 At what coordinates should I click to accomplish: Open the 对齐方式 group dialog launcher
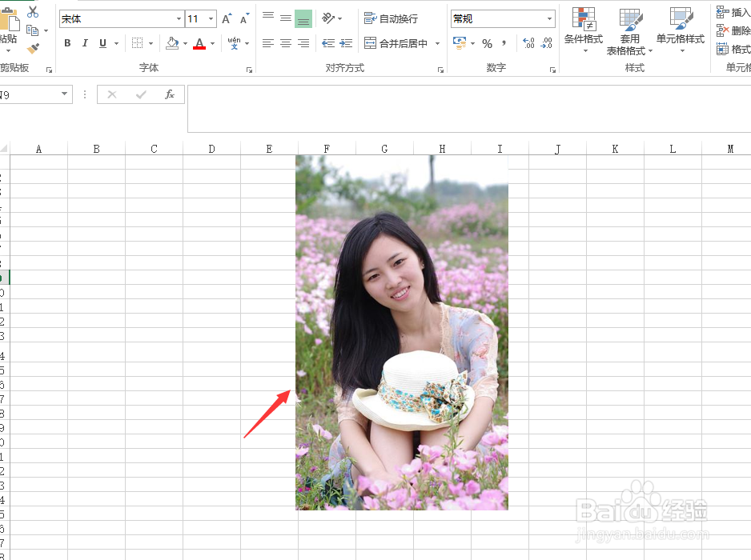pos(440,70)
